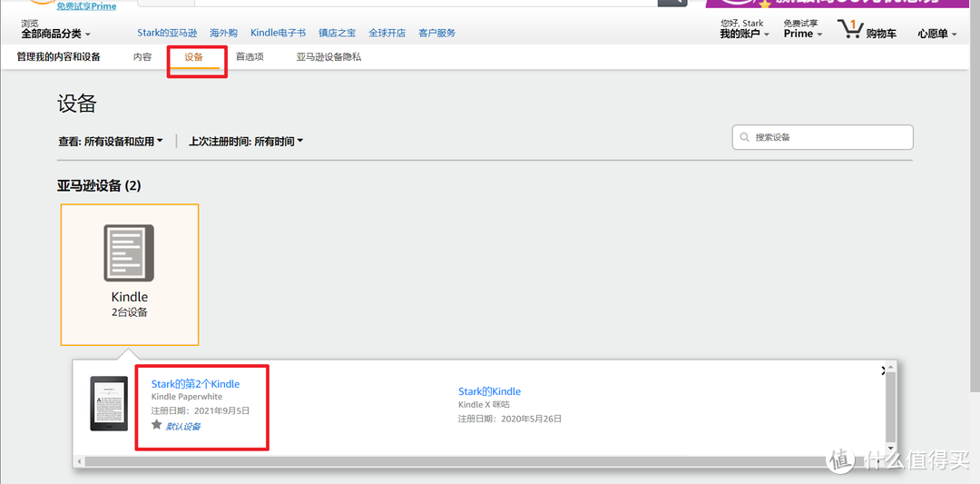Viewport: 980px width, 484px height.
Task: Switch to the 首选项 tab
Action: [x=250, y=57]
